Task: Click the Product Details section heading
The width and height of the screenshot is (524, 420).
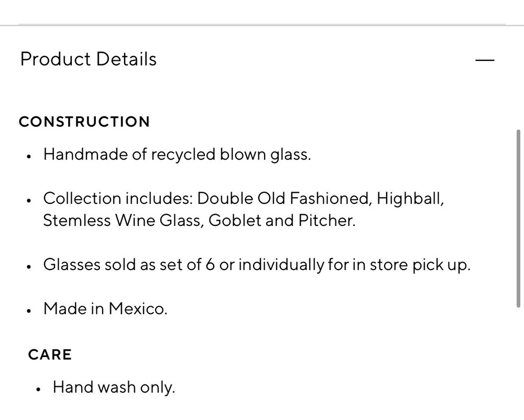Action: click(x=88, y=59)
